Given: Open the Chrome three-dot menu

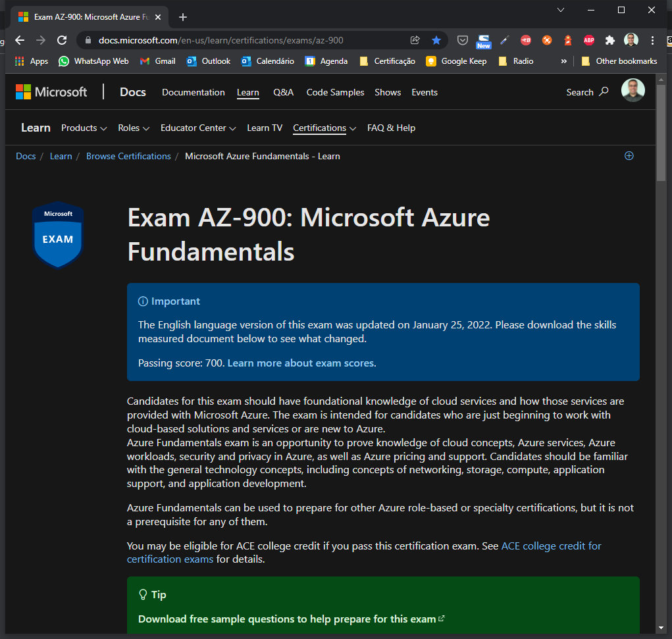Looking at the screenshot, I should [652, 40].
